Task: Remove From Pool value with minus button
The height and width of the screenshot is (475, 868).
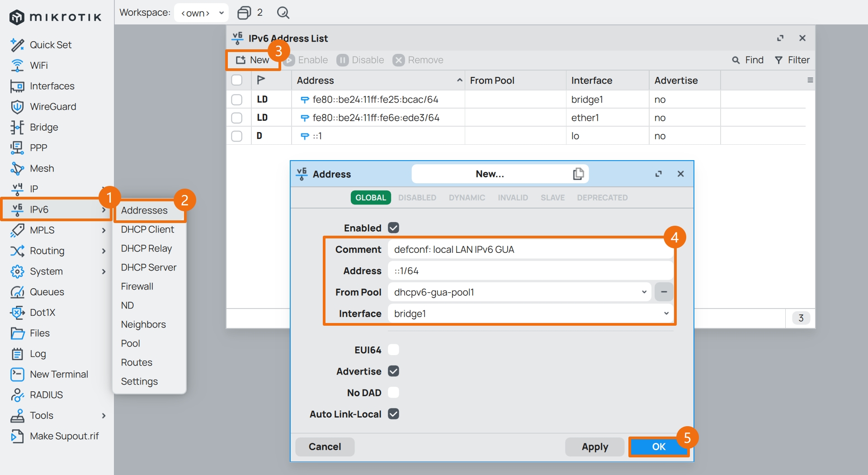Action: [x=664, y=292]
